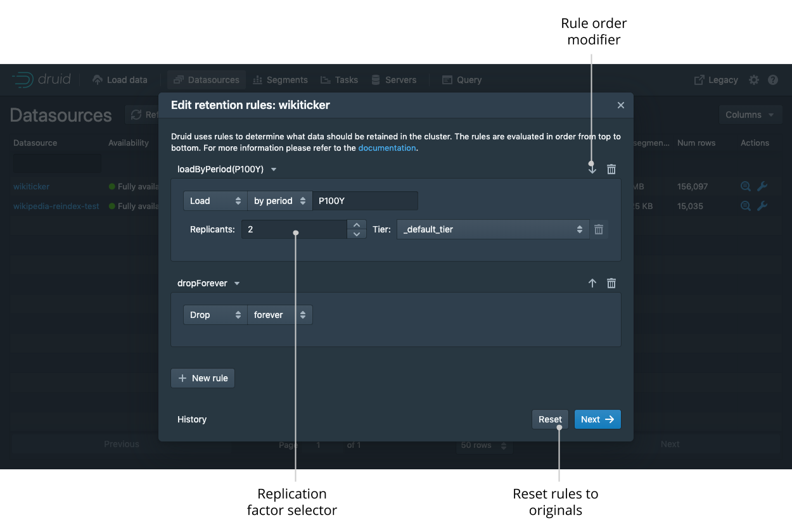Open the History link
The height and width of the screenshot is (532, 792).
[x=192, y=419]
